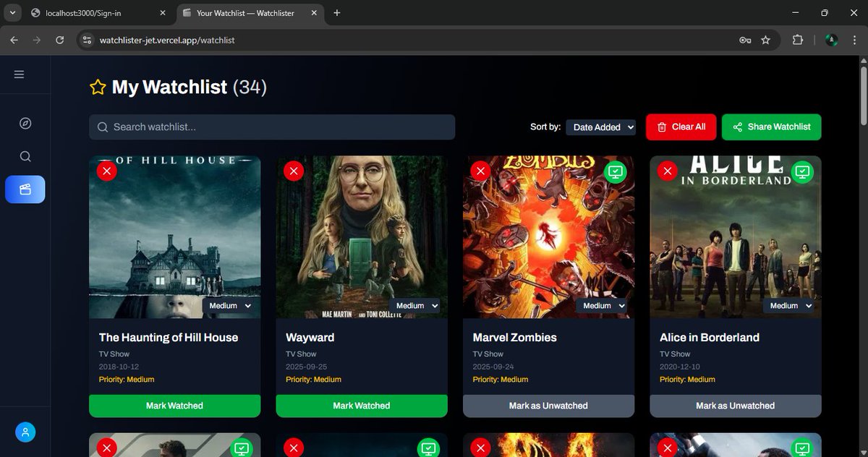Click the green watched badge on Alice in Borderland

802,172
